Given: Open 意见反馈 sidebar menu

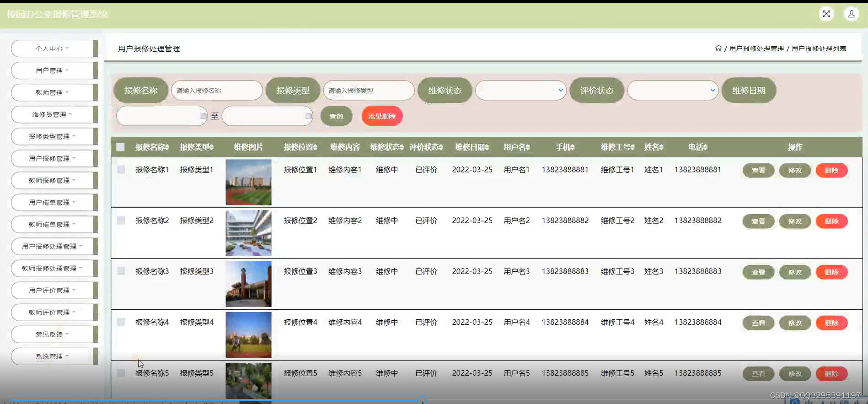Looking at the screenshot, I should click(54, 334).
